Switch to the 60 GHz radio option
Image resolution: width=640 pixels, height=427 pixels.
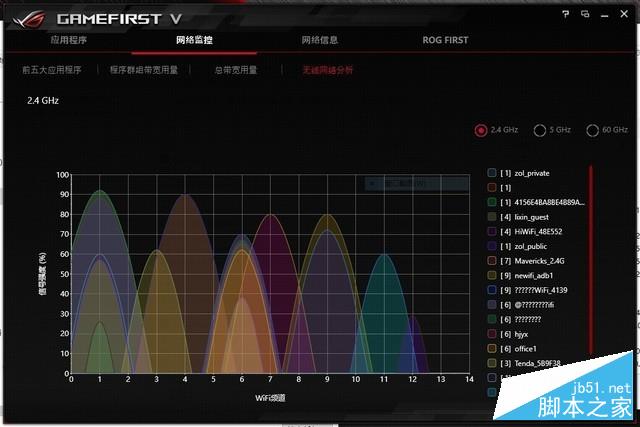592,130
